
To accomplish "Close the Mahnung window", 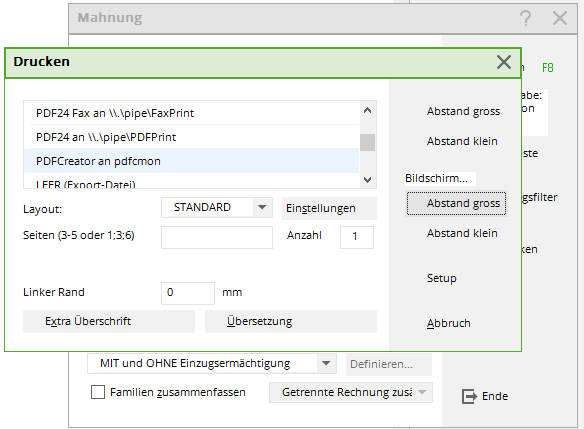I will click(559, 18).
